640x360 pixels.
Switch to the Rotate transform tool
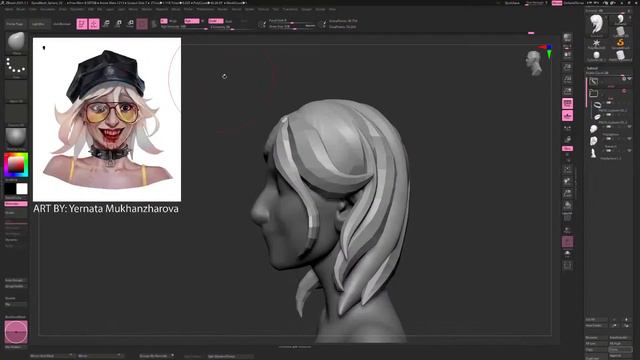click(x=130, y=24)
